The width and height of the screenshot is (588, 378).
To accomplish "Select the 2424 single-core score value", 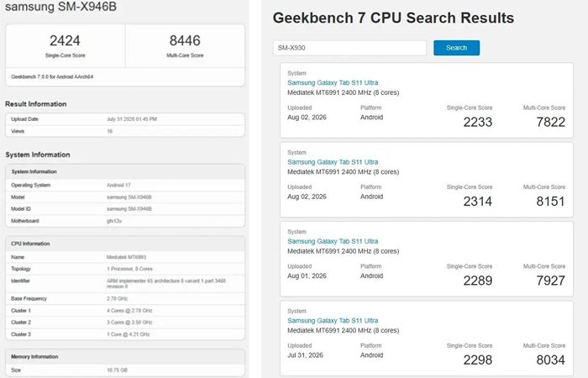I will pos(65,40).
